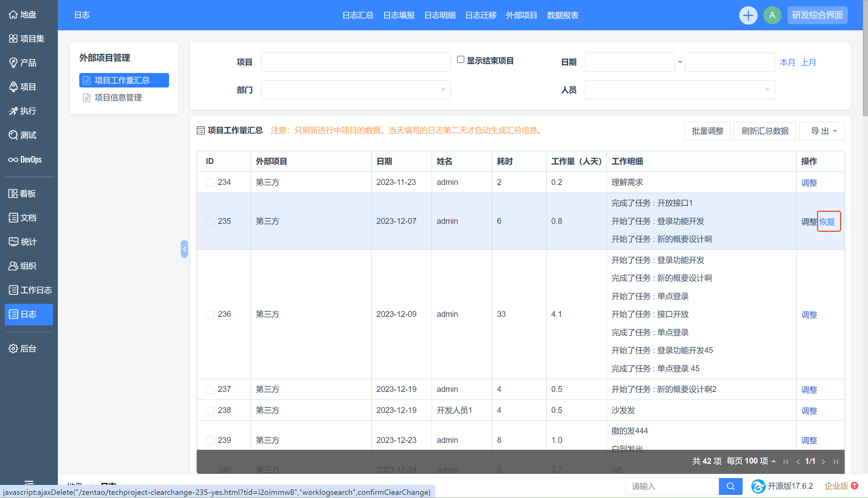This screenshot has width=868, height=498.
Task: Go to the next page arrow
Action: tap(824, 462)
